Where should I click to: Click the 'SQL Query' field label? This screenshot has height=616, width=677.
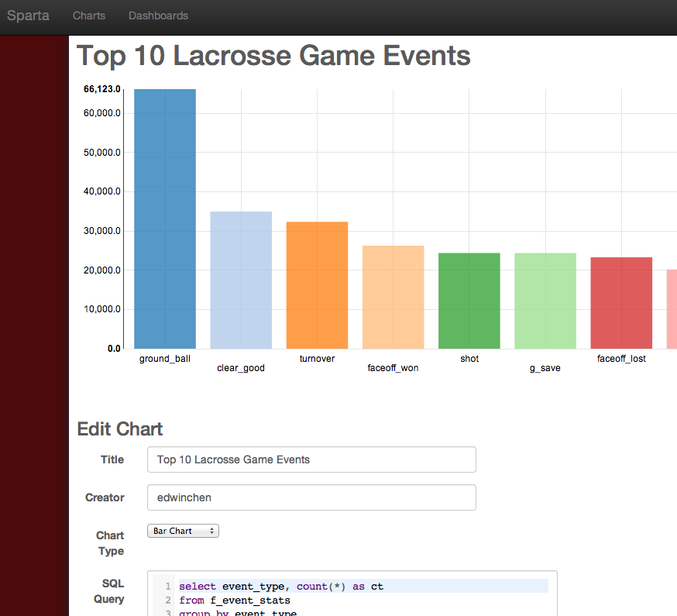click(x=109, y=591)
